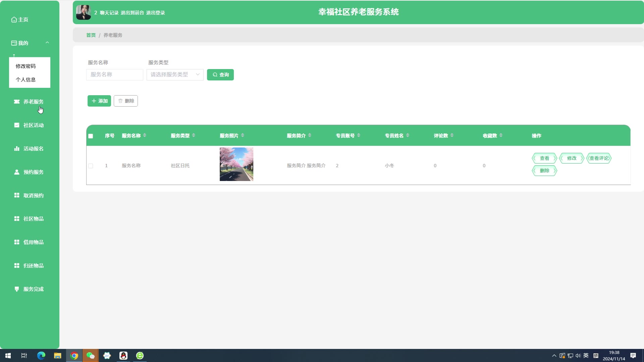Open 服务完成 in the sidebar
This screenshot has height=362, width=644.
tap(33, 289)
